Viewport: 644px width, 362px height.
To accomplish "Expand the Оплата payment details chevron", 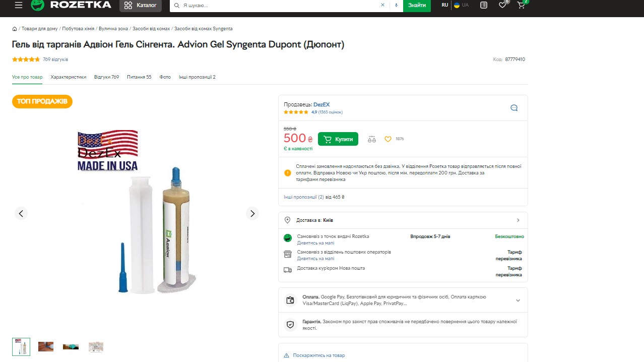I will pos(518,300).
